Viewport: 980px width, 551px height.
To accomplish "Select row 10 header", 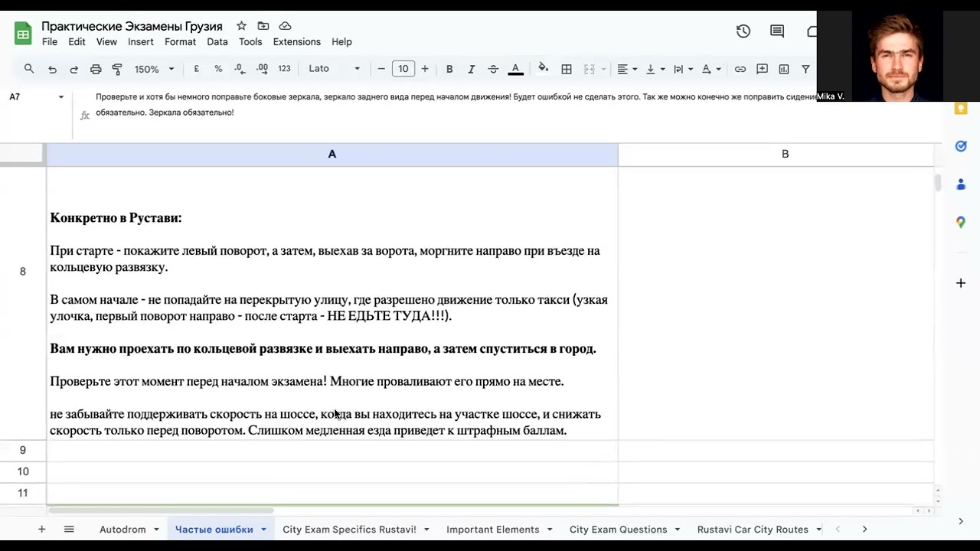I will (23, 471).
